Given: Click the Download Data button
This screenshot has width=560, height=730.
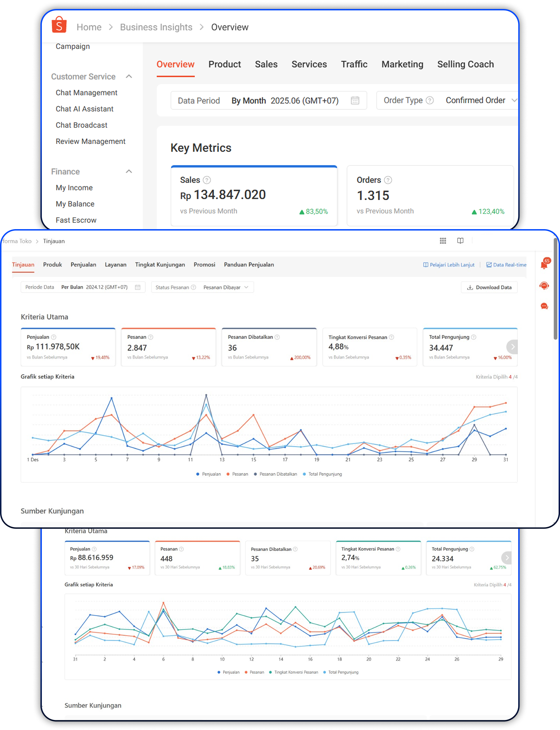Looking at the screenshot, I should click(489, 287).
